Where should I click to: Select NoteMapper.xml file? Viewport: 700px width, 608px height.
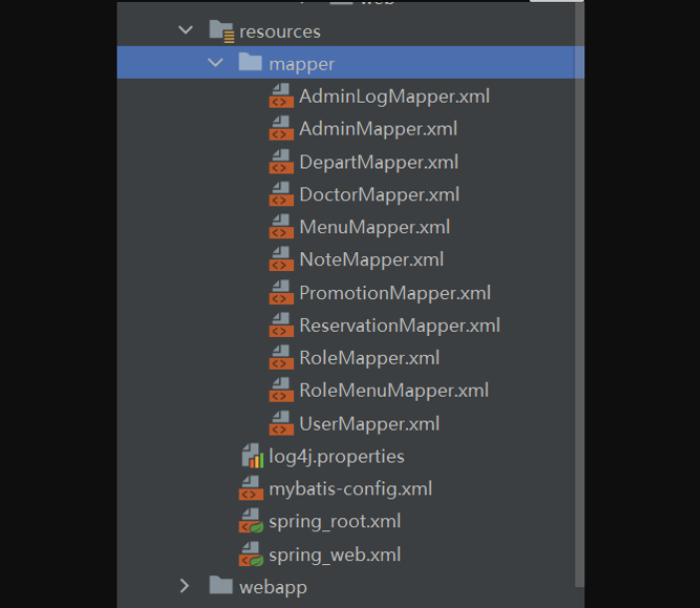(x=371, y=260)
